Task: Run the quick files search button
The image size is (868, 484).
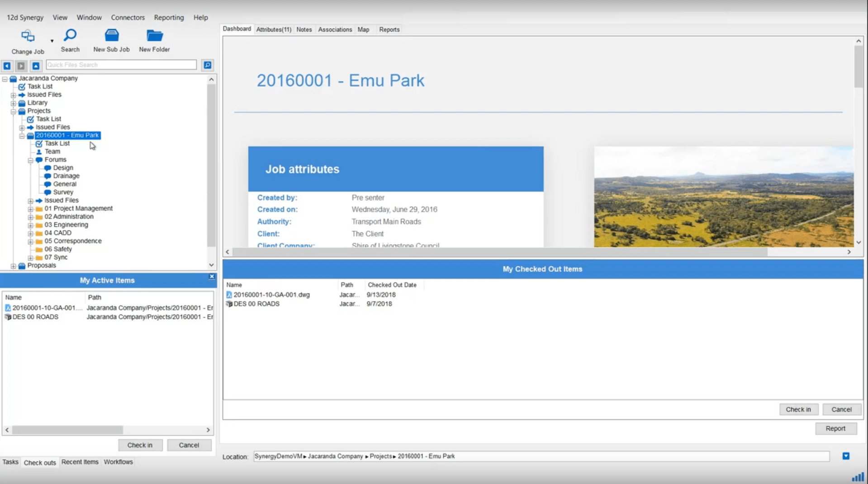Action: tap(208, 65)
